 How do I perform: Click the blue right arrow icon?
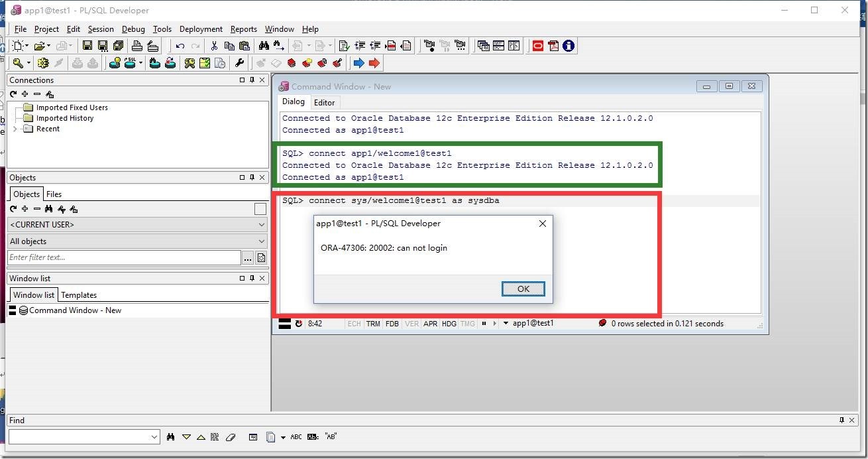pos(358,63)
